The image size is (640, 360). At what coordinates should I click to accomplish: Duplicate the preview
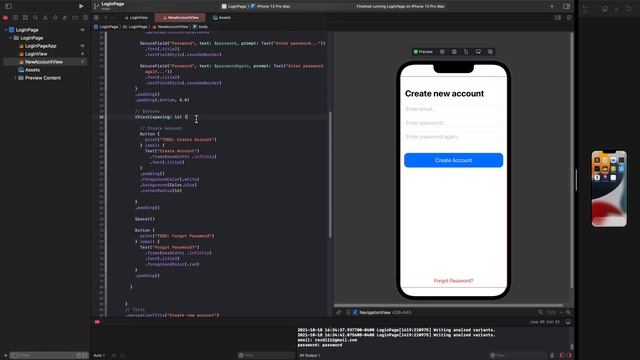click(490, 52)
